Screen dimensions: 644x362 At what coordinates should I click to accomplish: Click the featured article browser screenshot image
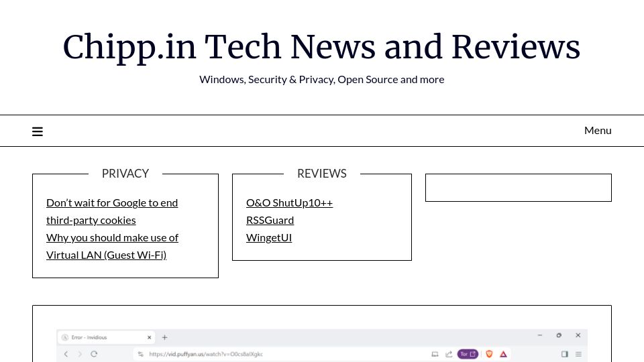pyautogui.click(x=321, y=346)
